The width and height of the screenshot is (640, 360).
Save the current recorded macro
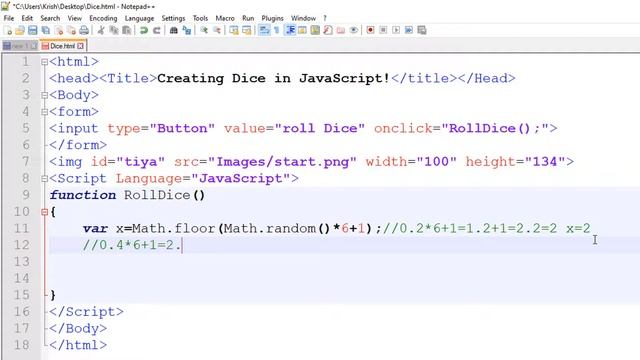pyautogui.click(x=422, y=30)
